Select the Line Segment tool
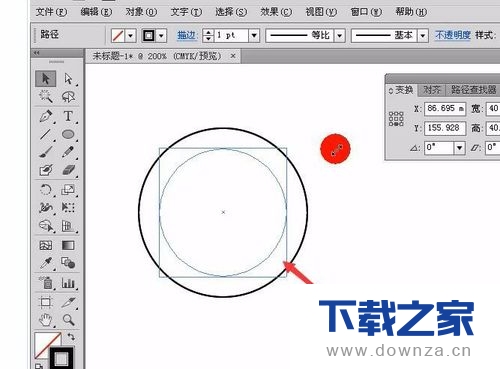The height and width of the screenshot is (369, 500). click(x=46, y=134)
